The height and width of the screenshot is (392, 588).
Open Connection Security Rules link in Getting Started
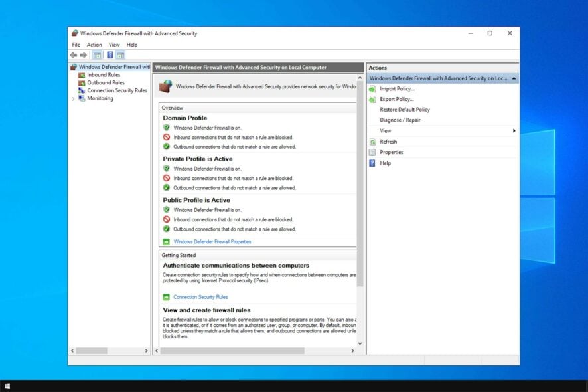(x=200, y=297)
